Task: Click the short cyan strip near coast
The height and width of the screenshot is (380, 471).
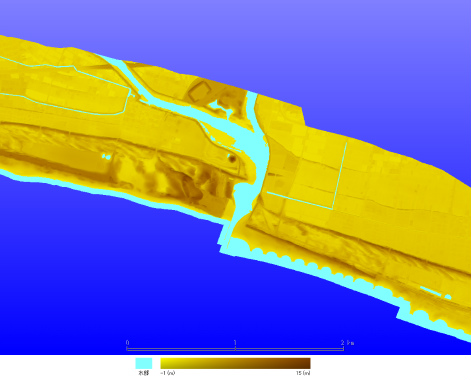Action: (x=430, y=291)
